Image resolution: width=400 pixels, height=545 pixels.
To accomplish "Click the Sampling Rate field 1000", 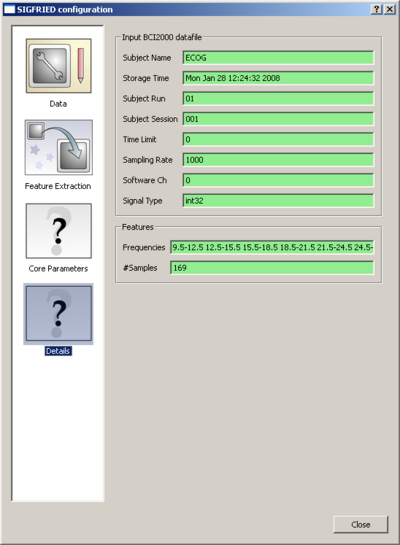I will [x=278, y=160].
